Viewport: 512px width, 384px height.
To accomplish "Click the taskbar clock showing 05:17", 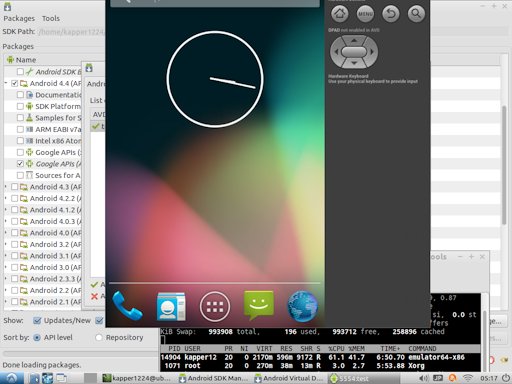I will [489, 378].
